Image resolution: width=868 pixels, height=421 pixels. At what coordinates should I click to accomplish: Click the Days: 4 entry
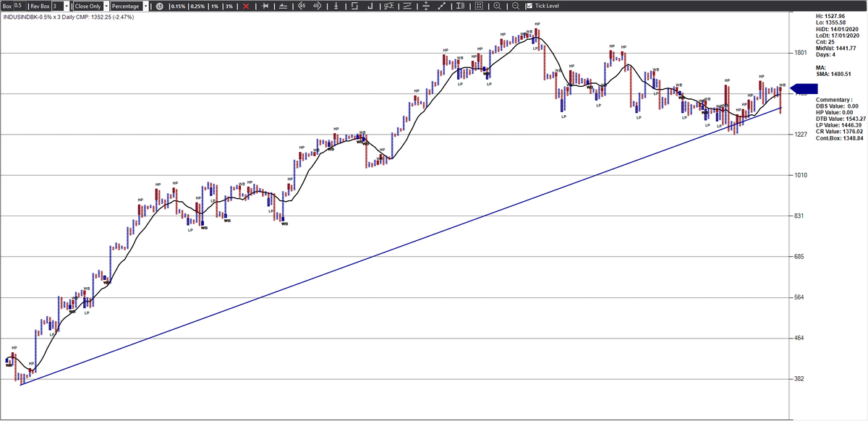[x=825, y=55]
